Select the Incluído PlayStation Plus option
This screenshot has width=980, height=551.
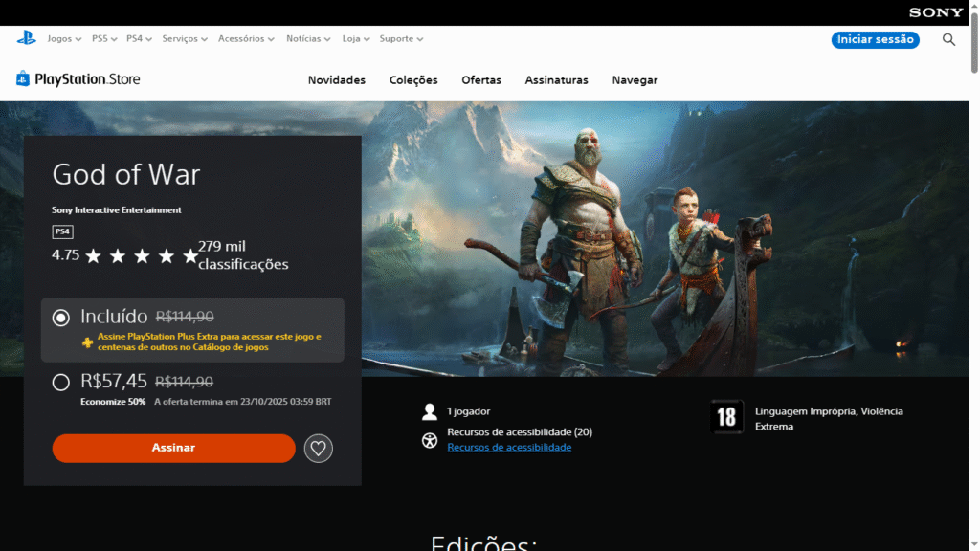61,318
